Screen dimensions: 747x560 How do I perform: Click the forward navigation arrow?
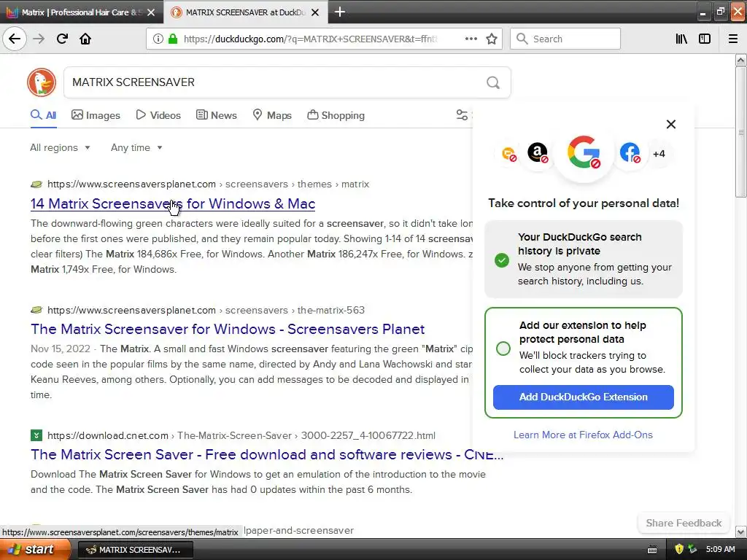point(39,39)
